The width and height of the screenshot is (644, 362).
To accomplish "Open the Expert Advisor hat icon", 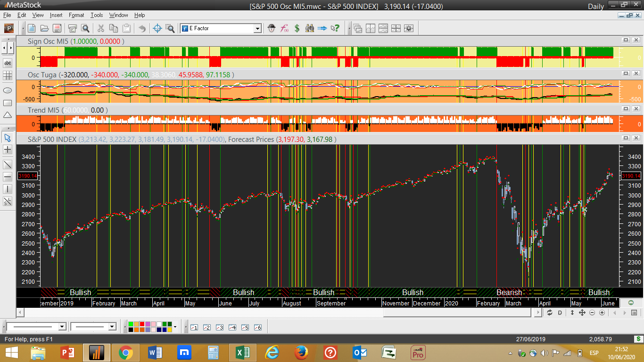I will click(x=272, y=28).
